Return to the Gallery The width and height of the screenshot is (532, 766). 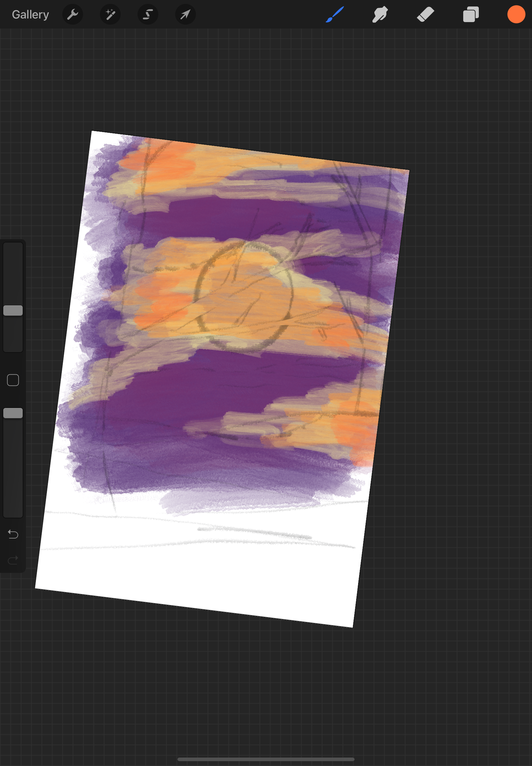(x=30, y=14)
